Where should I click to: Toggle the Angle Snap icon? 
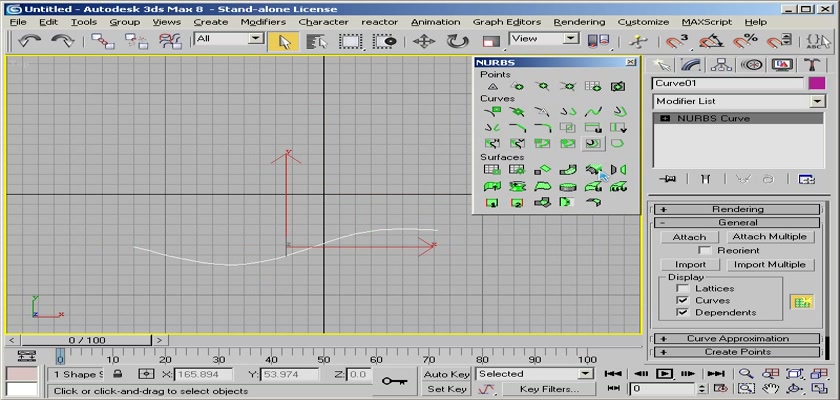coord(711,41)
